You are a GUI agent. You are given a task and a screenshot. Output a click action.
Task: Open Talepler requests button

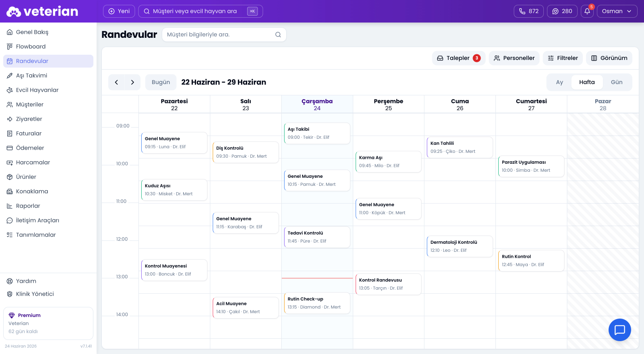click(459, 58)
